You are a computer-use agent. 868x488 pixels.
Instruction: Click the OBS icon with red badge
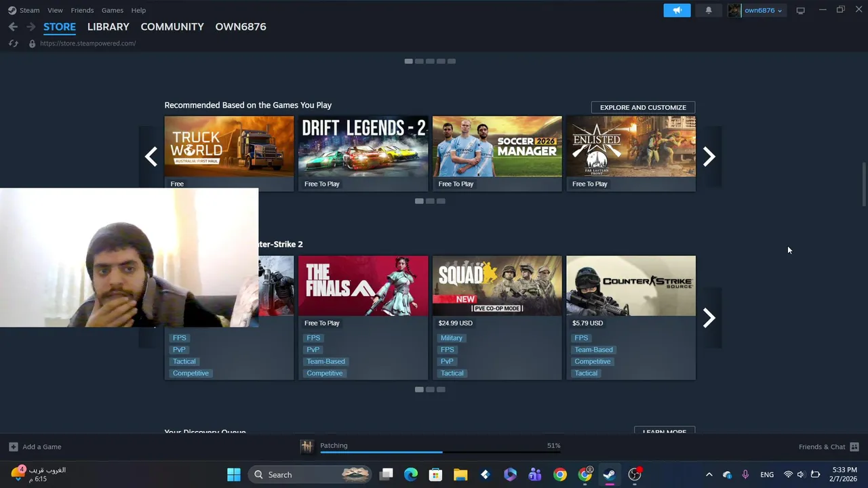[x=635, y=474]
